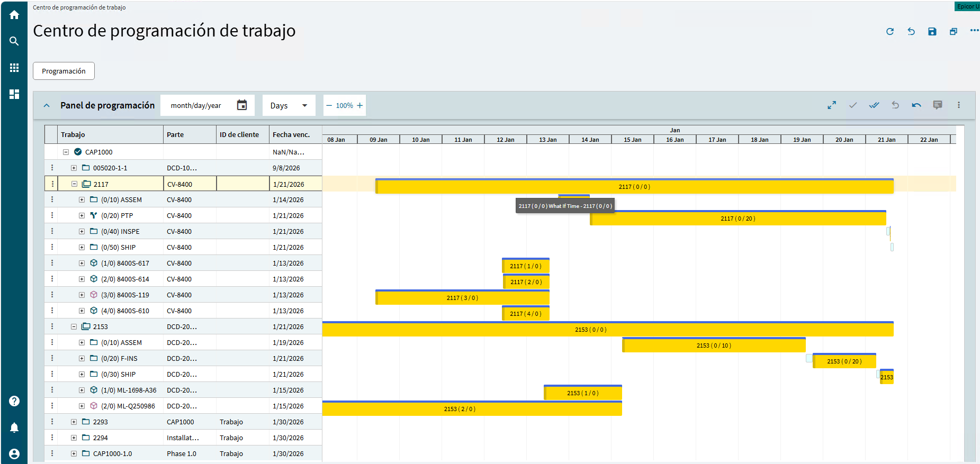The image size is (980, 464).
Task: Collapse job 2153 tree node
Action: (74, 326)
